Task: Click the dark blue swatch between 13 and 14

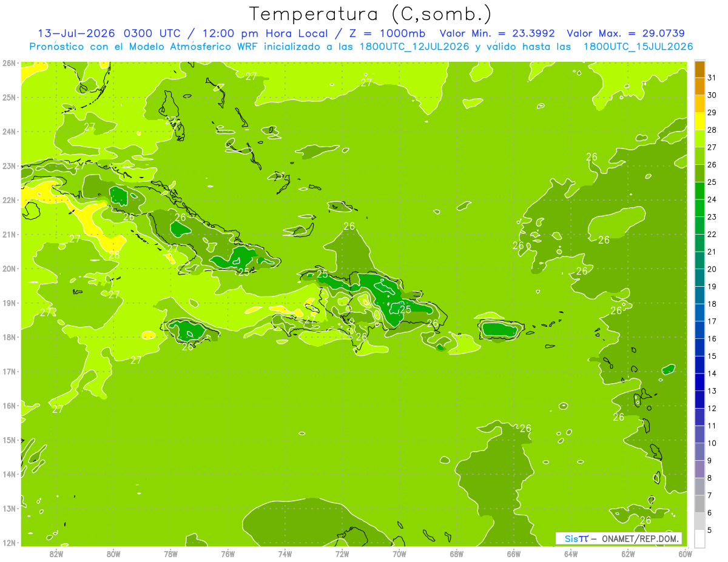Action: click(699, 382)
